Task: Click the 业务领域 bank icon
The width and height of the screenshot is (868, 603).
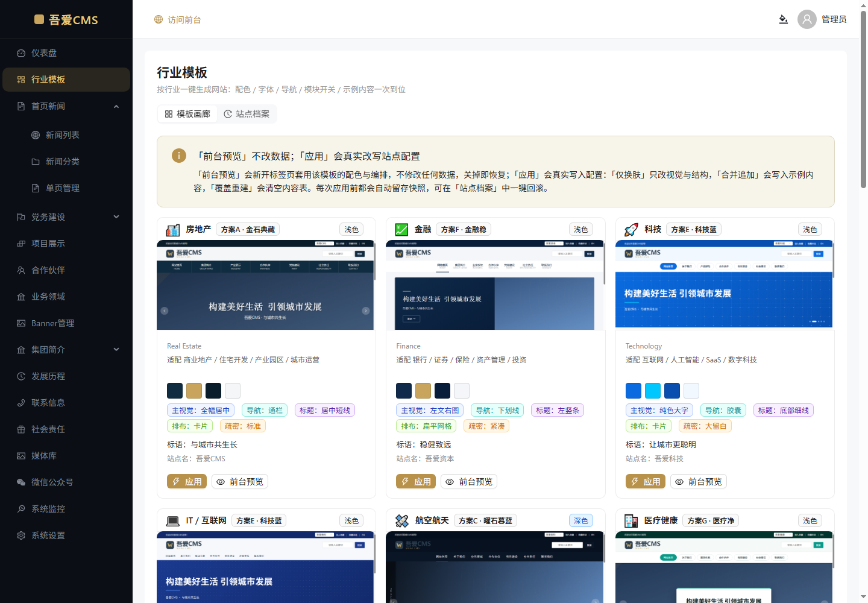Action: (21, 297)
